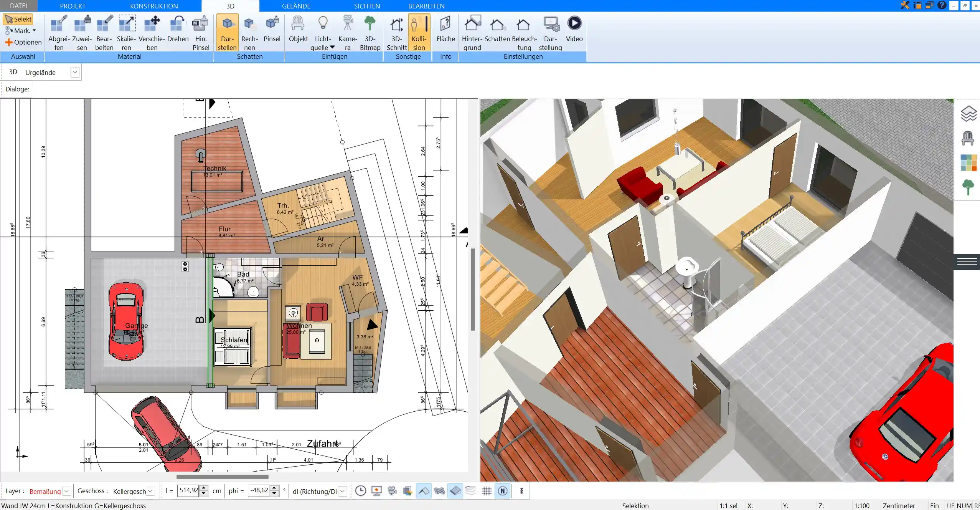This screenshot has width=980, height=510.
Task: Insert an Objekt with the chair icon
Action: click(298, 29)
